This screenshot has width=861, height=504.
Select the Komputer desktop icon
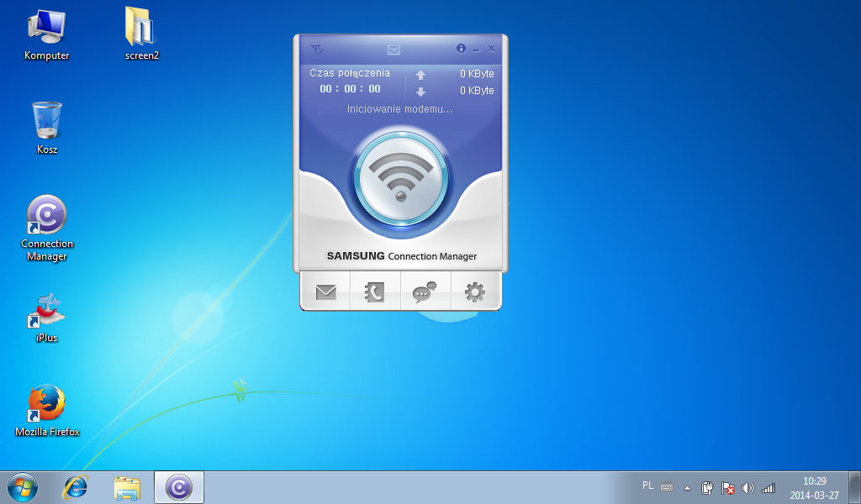pyautogui.click(x=47, y=35)
